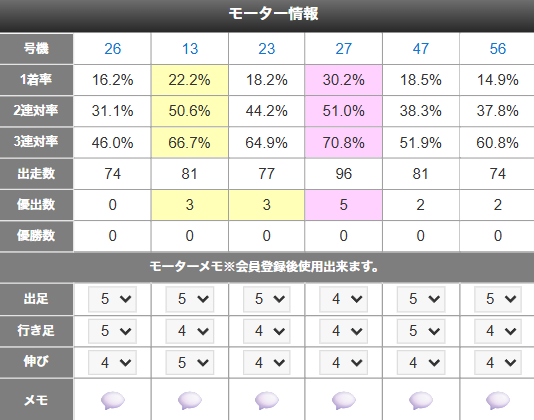Open memo bubble for motor 13
Screen dimensions: 534x420
click(190, 400)
